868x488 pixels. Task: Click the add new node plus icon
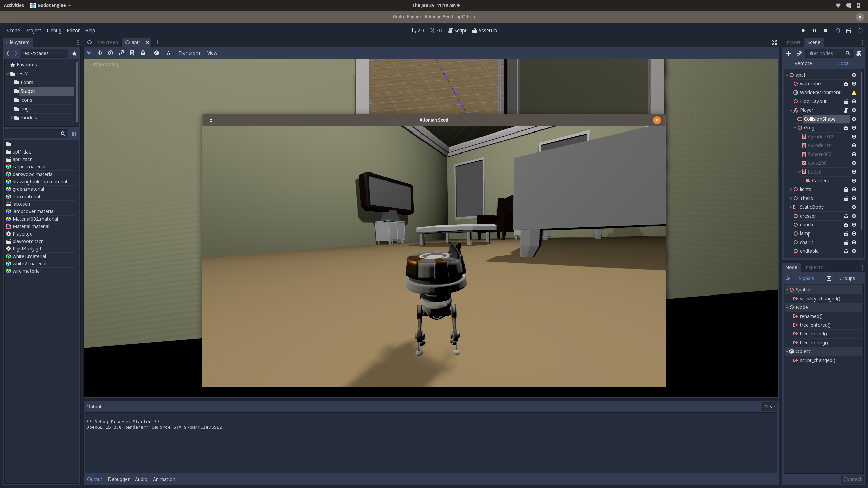pos(788,53)
